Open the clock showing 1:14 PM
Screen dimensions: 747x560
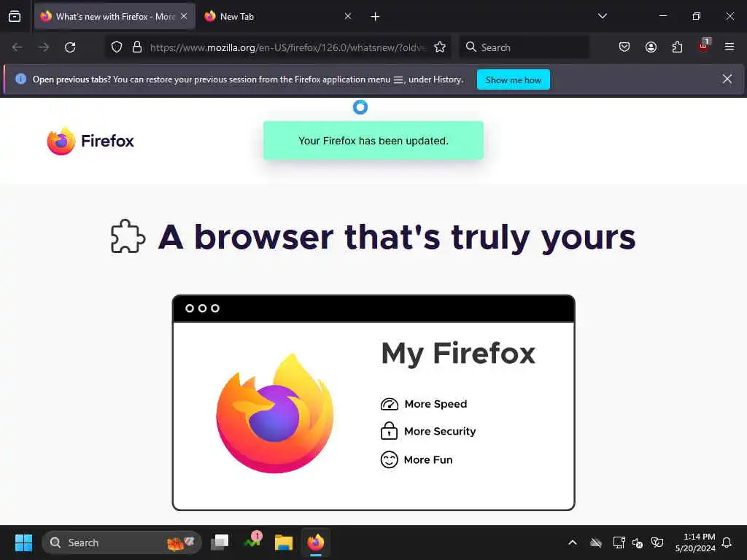pos(695,542)
